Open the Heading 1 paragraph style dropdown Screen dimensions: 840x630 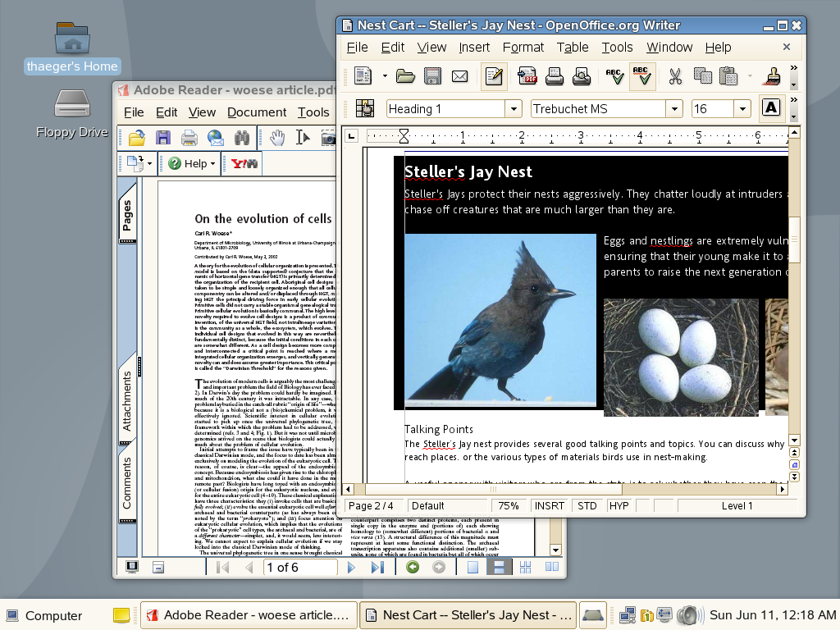tap(514, 109)
